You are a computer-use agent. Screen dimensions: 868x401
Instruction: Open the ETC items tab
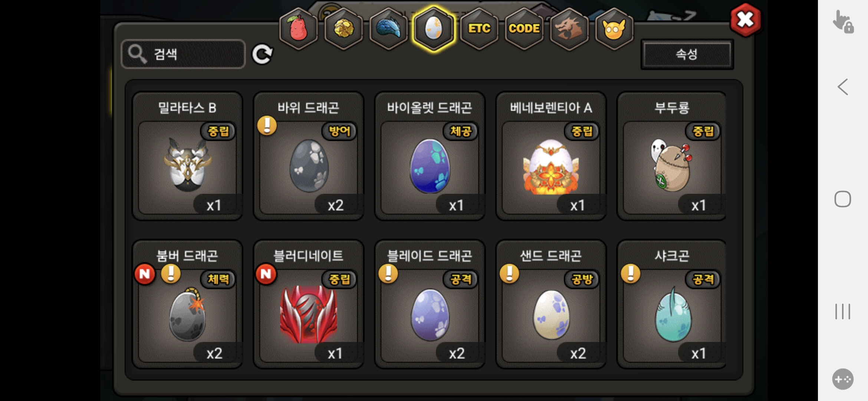coord(479,29)
